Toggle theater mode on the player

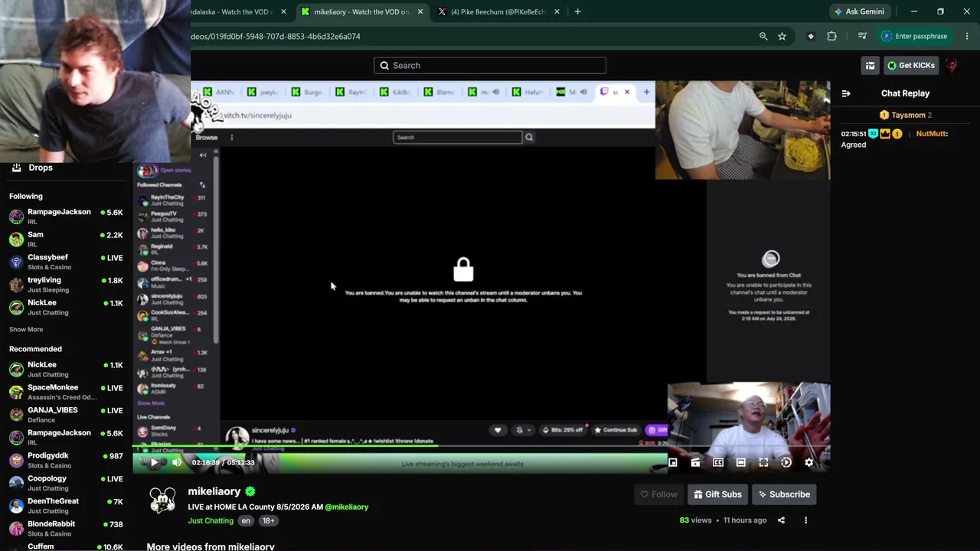tap(740, 462)
